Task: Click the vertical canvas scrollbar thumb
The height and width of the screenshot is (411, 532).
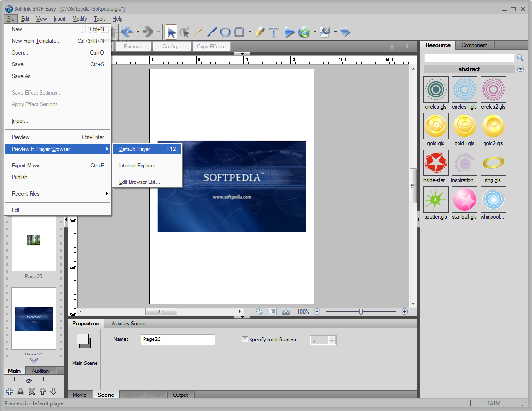Action: click(x=413, y=186)
